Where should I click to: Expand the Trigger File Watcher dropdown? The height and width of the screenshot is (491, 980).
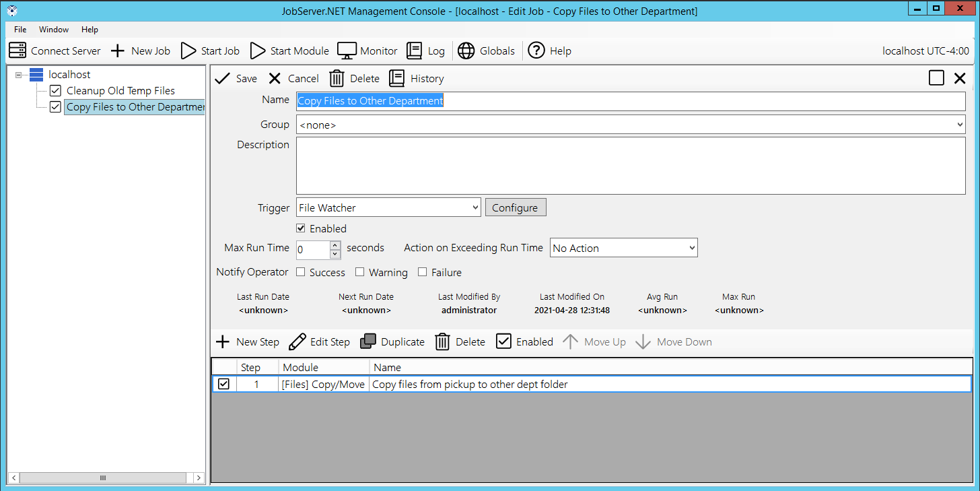[388, 207]
